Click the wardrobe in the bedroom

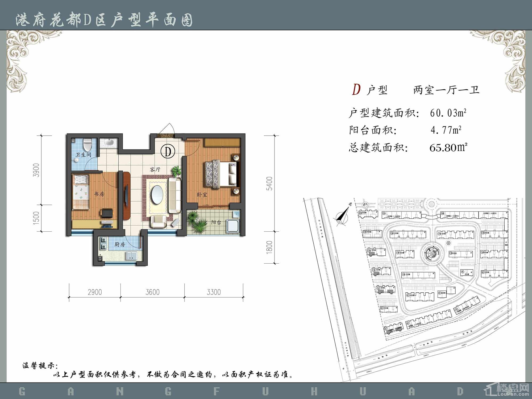click(x=222, y=142)
